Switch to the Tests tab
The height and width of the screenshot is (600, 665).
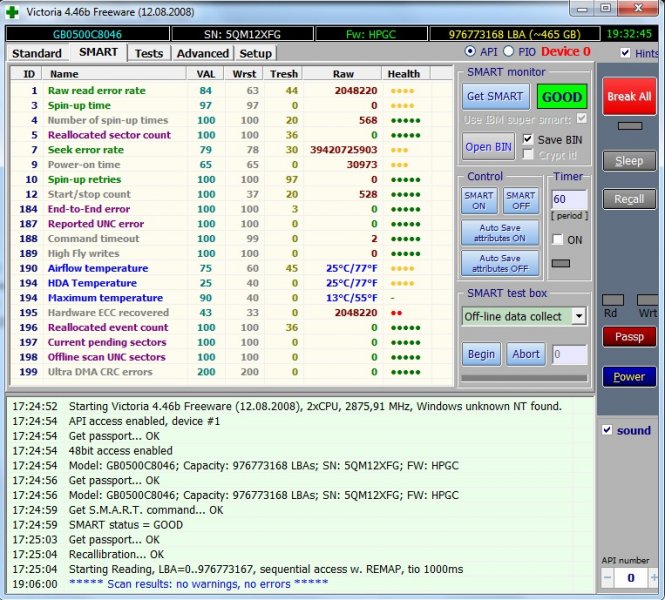148,53
